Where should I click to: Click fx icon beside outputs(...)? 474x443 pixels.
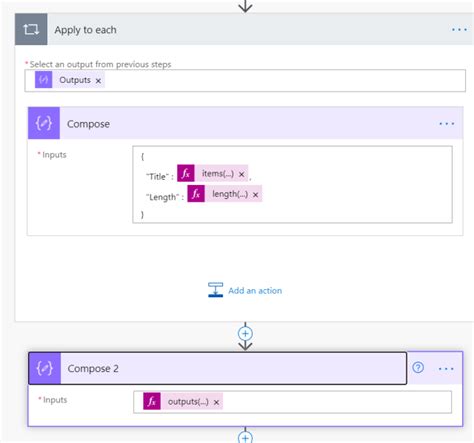coord(152,401)
